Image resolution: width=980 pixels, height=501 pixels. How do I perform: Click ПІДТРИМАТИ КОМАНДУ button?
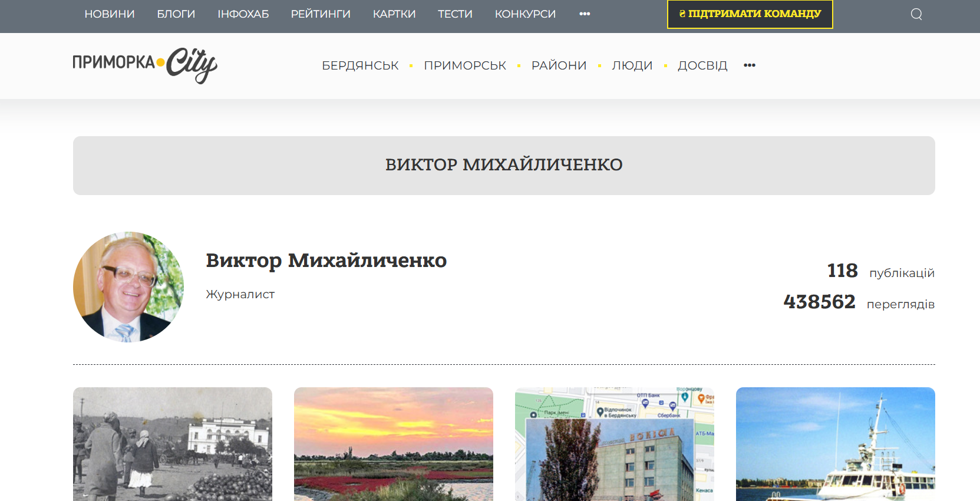coord(750,14)
